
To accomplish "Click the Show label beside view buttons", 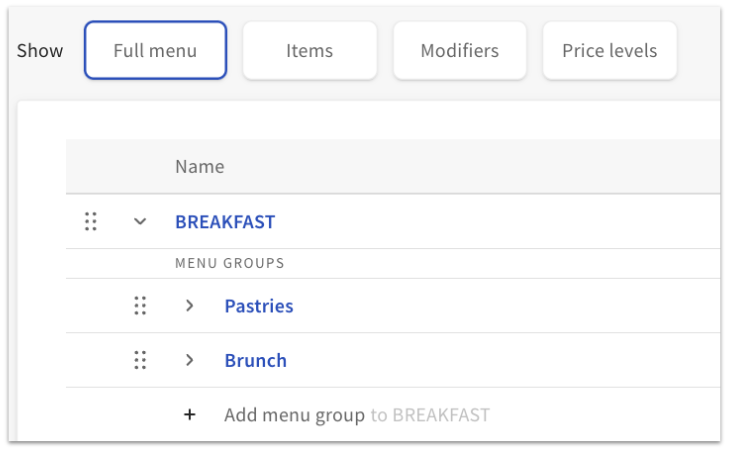I will click(40, 51).
